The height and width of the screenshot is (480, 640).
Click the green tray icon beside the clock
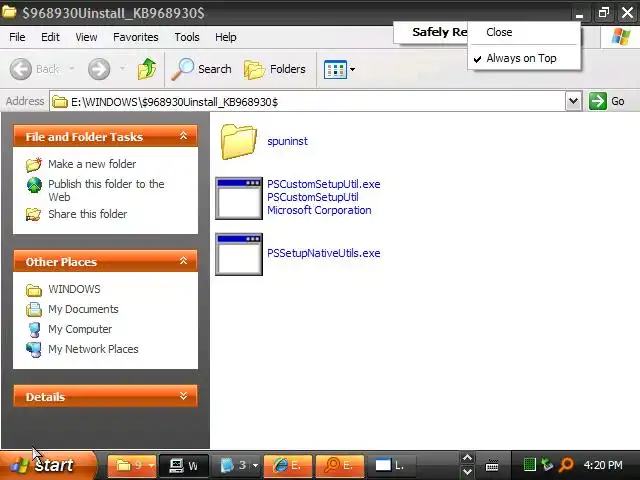pyautogui.click(x=529, y=464)
